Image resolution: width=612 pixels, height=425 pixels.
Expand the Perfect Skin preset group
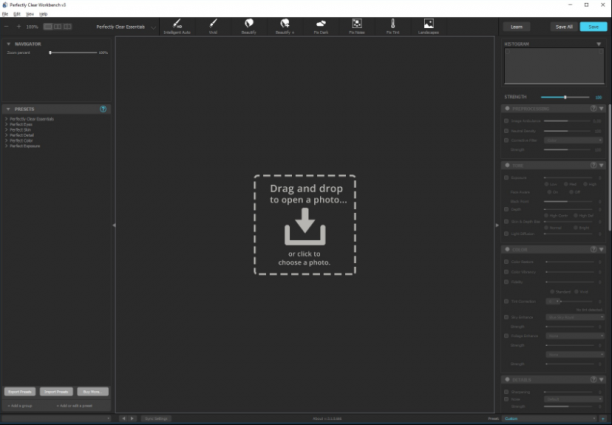coord(7,130)
